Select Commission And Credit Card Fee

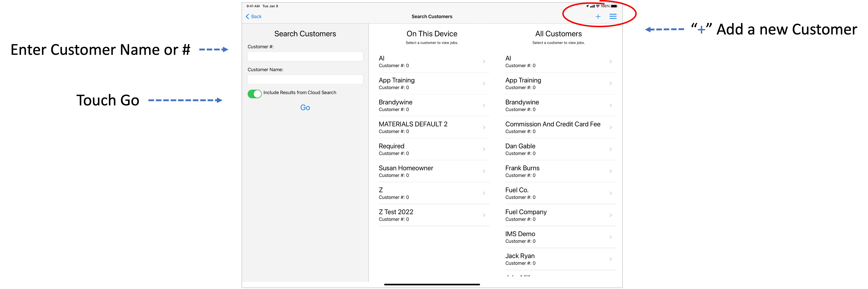coord(561,127)
